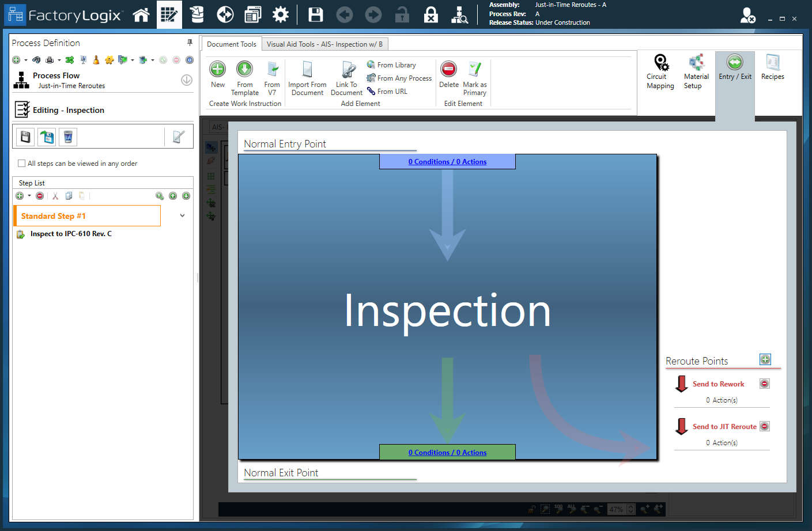Screen dimensions: 812x531
Task: Open Material Setup tool
Action: 696,71
